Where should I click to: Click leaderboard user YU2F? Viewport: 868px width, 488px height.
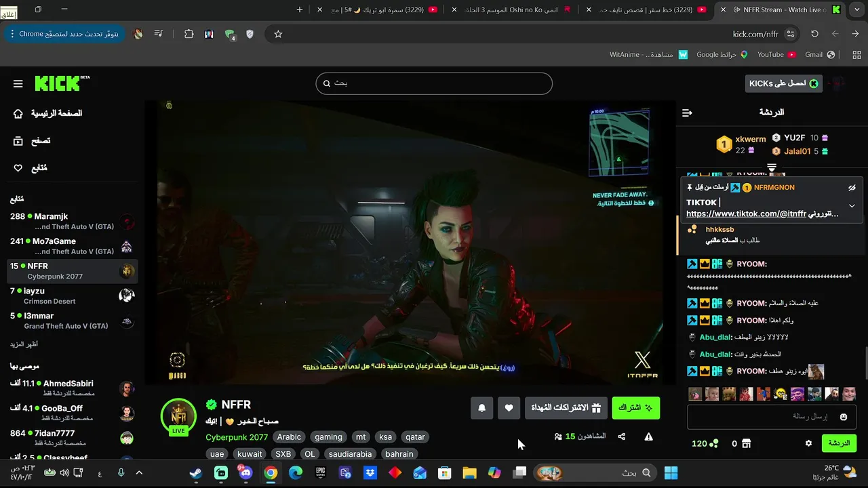pyautogui.click(x=794, y=138)
